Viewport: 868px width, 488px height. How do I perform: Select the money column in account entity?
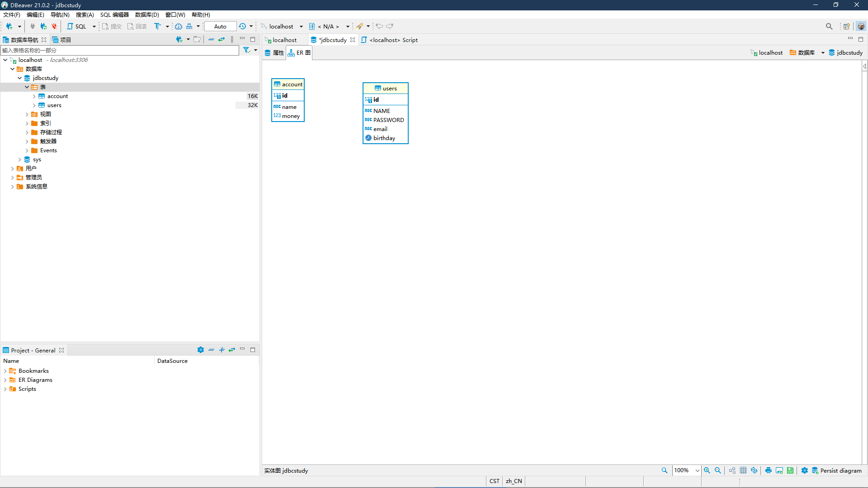[x=288, y=116]
